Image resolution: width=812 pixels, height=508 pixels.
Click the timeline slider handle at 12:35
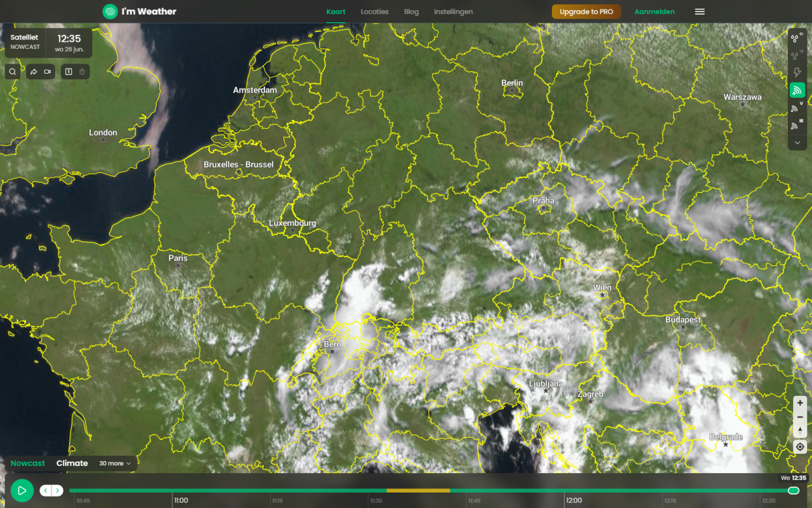point(793,490)
